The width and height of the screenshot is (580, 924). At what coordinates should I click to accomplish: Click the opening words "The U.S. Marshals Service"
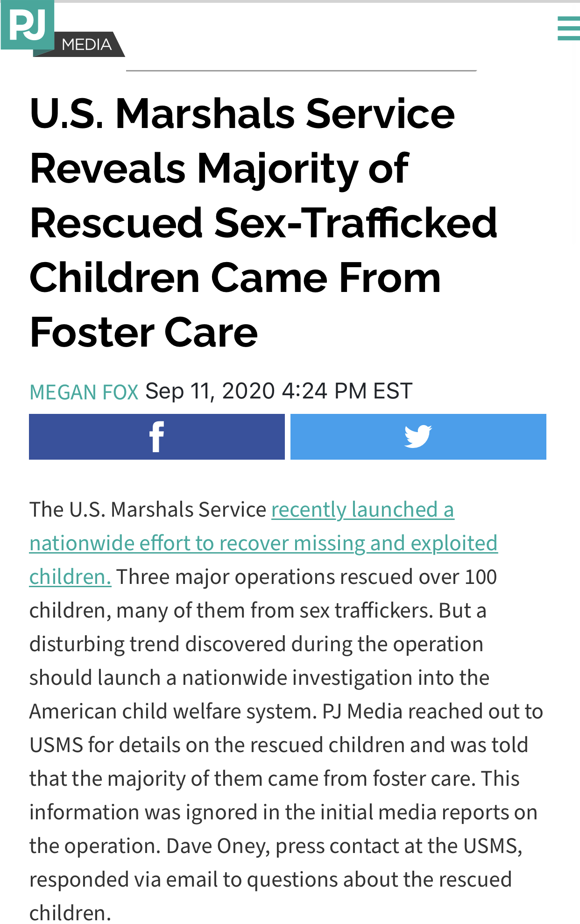click(148, 510)
